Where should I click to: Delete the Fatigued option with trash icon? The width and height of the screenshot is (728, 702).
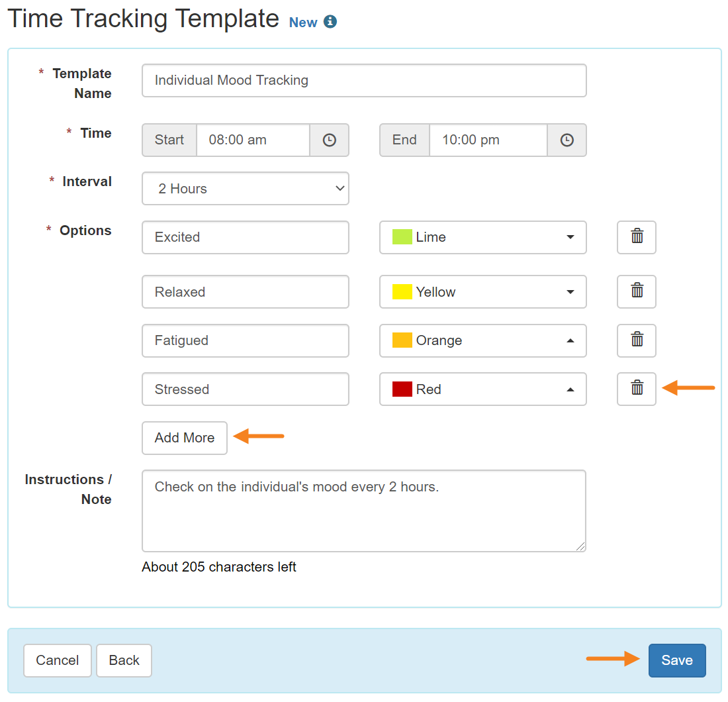pos(636,340)
